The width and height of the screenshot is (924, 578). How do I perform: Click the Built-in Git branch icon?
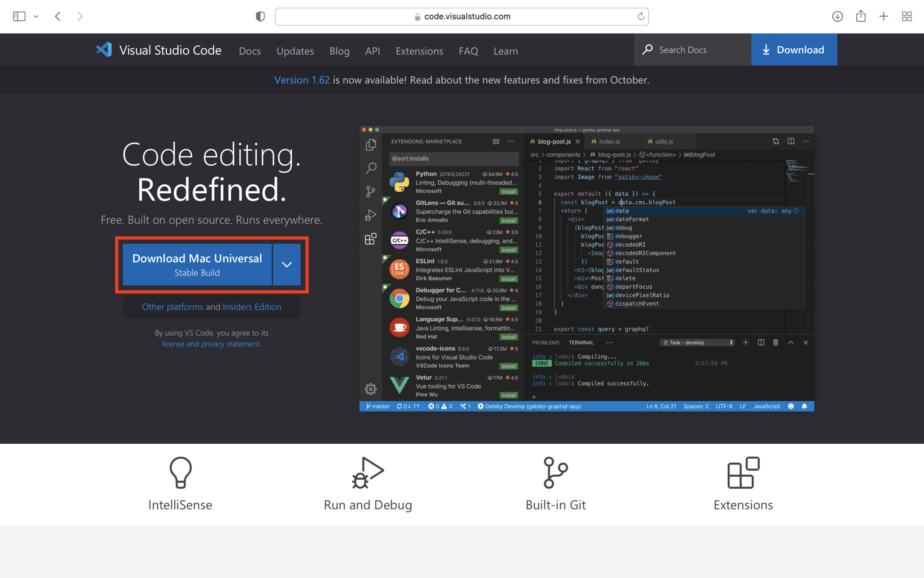pyautogui.click(x=555, y=473)
